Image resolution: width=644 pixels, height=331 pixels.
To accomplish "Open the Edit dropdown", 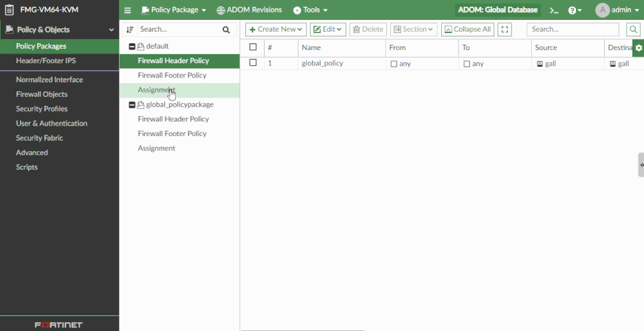I will tap(328, 30).
